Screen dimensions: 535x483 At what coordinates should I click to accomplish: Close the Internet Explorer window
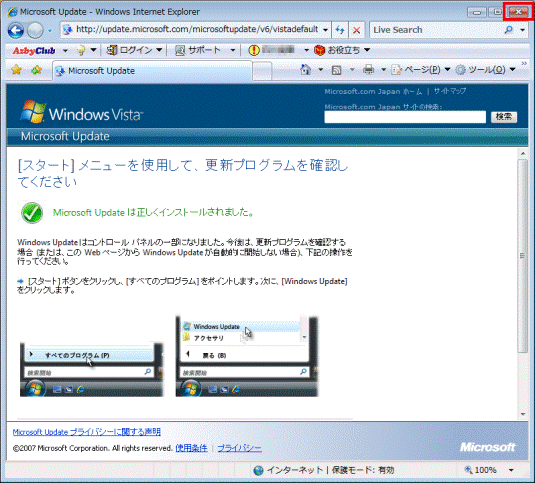(x=518, y=12)
